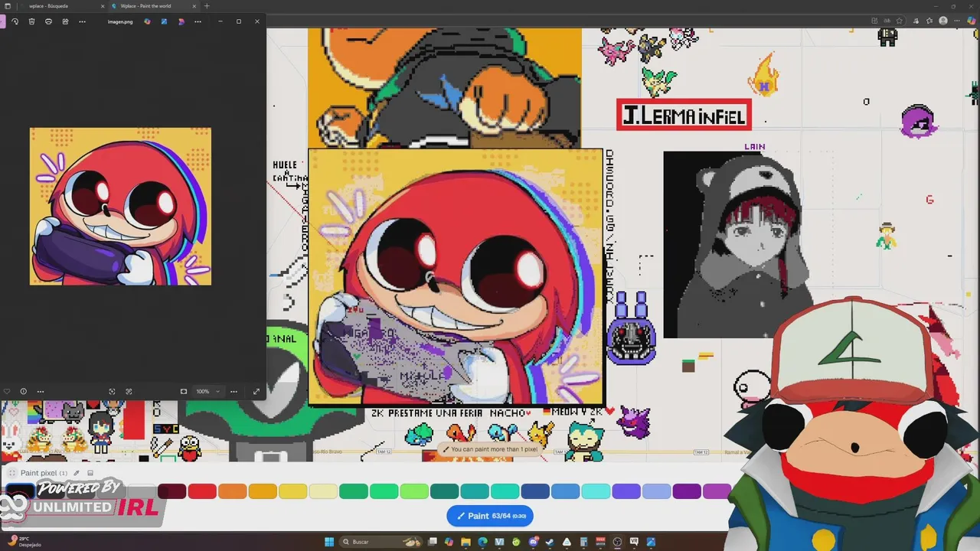Open overflow menu right of Clipchamp icon

[x=198, y=21]
